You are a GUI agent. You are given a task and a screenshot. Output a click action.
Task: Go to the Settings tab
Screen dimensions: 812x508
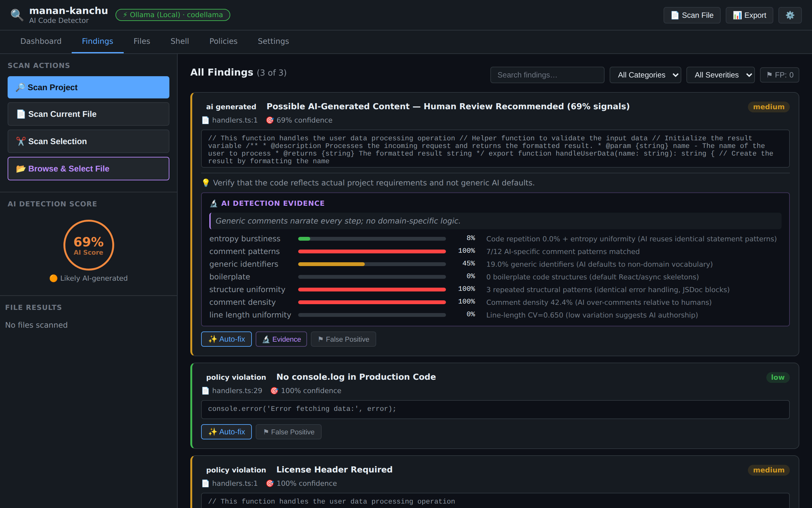(x=273, y=41)
